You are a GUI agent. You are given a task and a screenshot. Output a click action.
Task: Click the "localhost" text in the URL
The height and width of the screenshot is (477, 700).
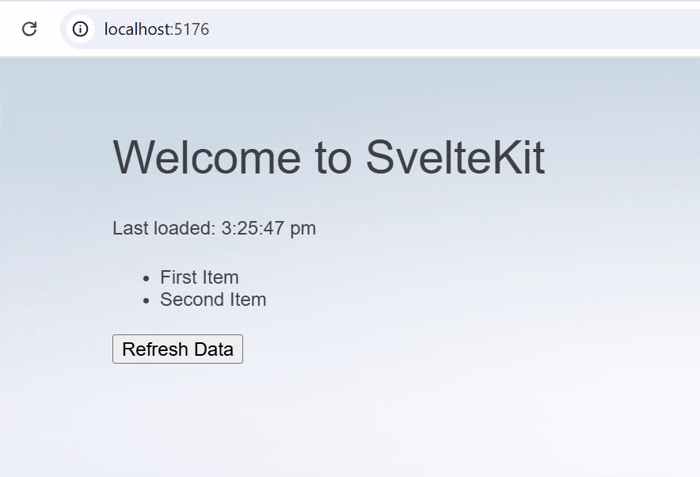click(137, 29)
